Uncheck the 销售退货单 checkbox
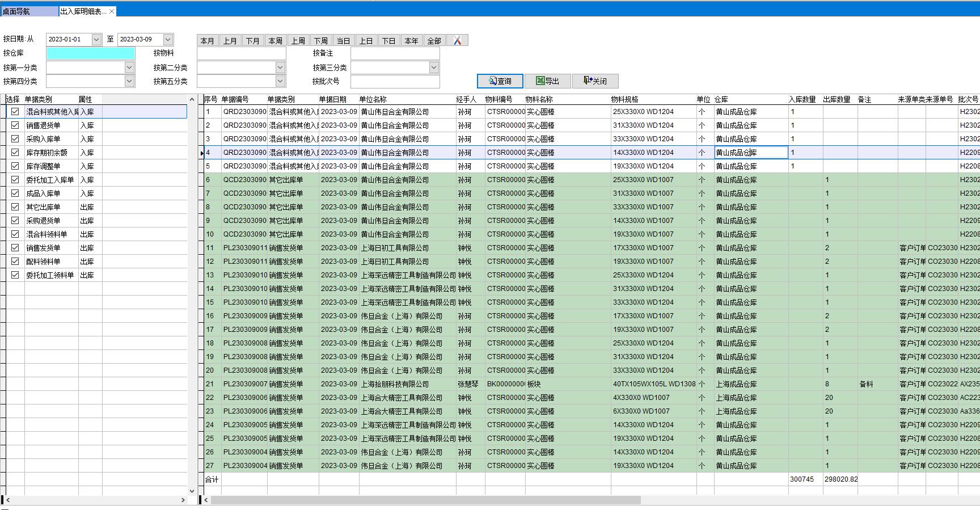 pos(15,125)
